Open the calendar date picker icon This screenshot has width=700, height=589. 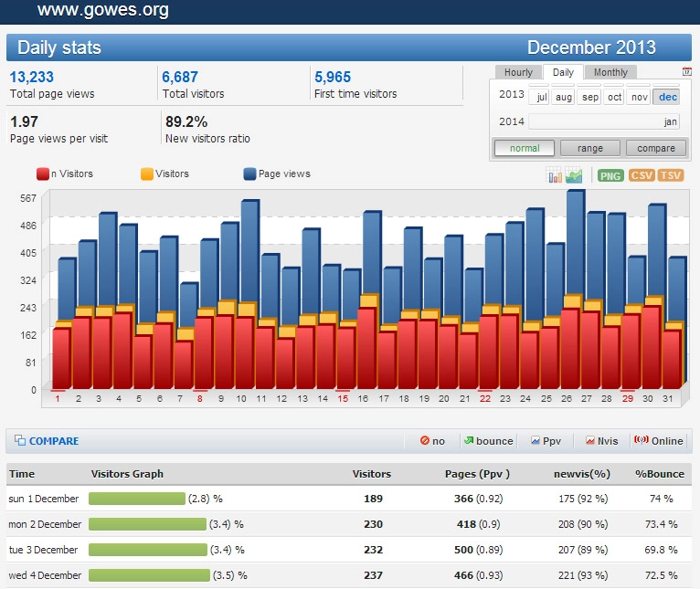686,71
